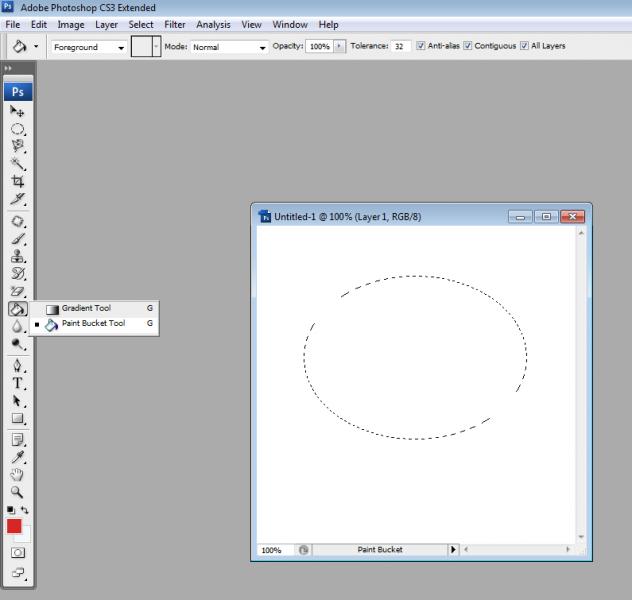Click the Tolerance value field
The height and width of the screenshot is (600, 632).
tap(401, 47)
